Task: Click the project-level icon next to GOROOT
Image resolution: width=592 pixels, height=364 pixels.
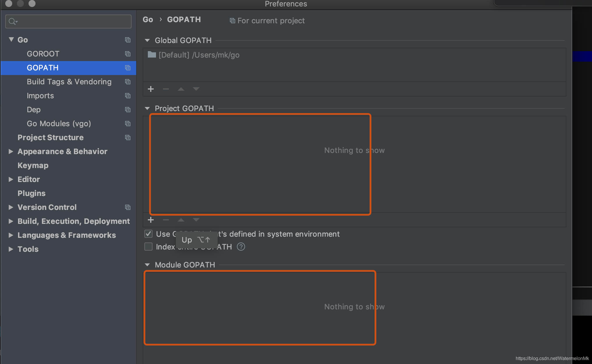Action: 127,54
